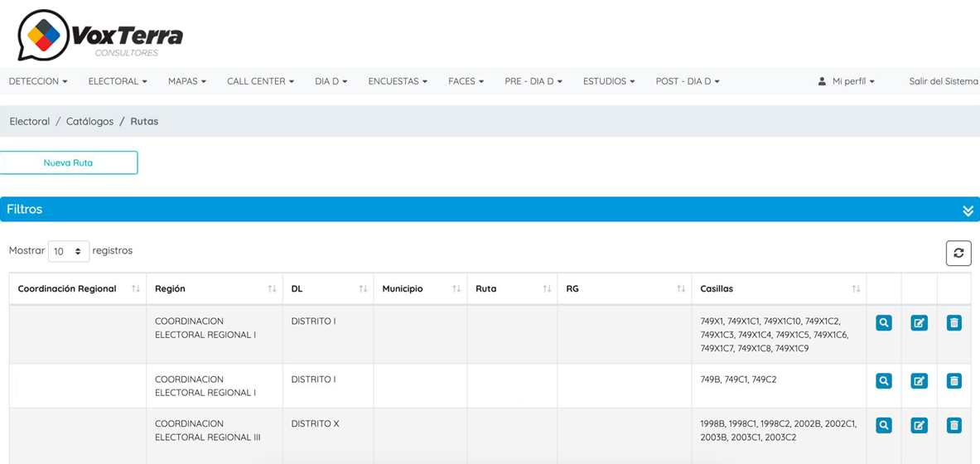Go to Catálogos in the breadcrumb
Viewport: 980px width, 464px height.
coord(89,121)
